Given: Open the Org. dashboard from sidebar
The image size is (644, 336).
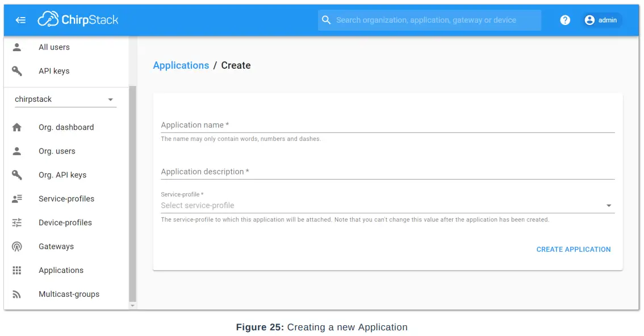Looking at the screenshot, I should (66, 127).
